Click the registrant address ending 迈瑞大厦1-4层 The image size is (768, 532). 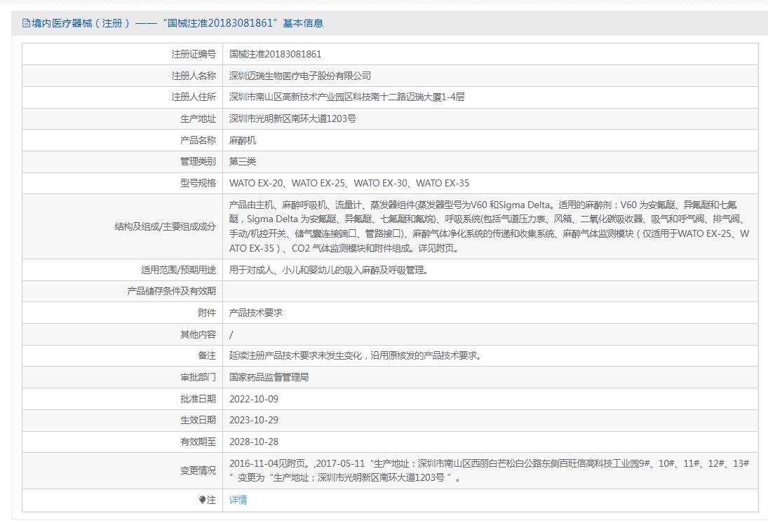click(346, 97)
